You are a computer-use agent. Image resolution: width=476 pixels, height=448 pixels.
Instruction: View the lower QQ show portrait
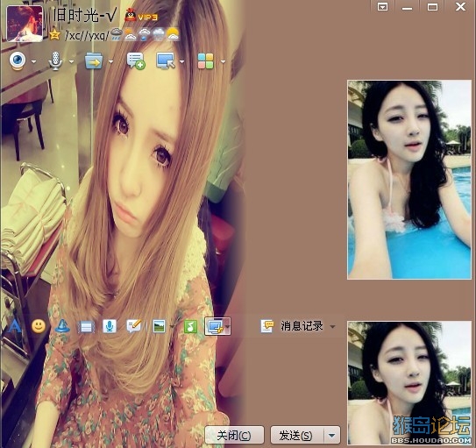(409, 382)
